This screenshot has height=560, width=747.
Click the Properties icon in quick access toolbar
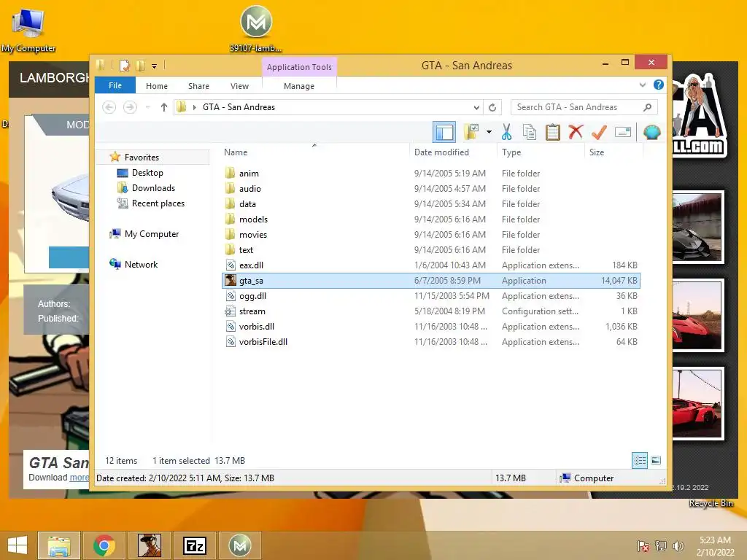pyautogui.click(x=124, y=65)
